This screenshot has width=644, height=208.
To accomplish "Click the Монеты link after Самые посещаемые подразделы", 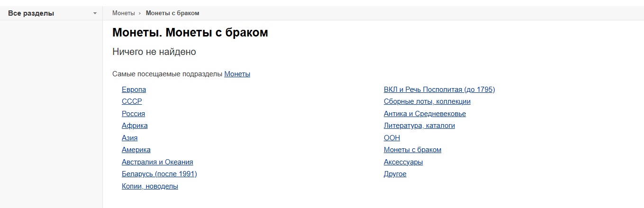I will coord(237,74).
